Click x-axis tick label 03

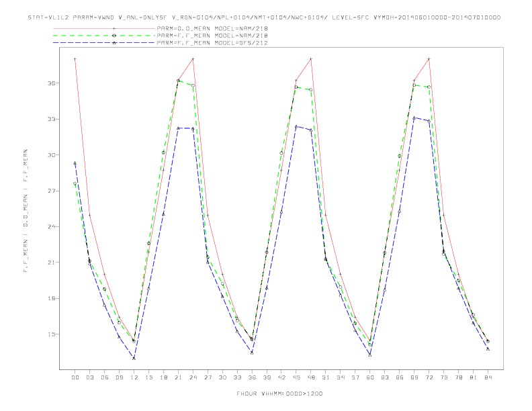89,377
